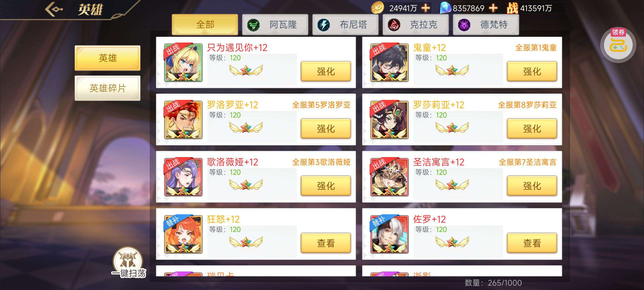Add gold coins with plus icon
644x290 pixels.
click(x=426, y=8)
